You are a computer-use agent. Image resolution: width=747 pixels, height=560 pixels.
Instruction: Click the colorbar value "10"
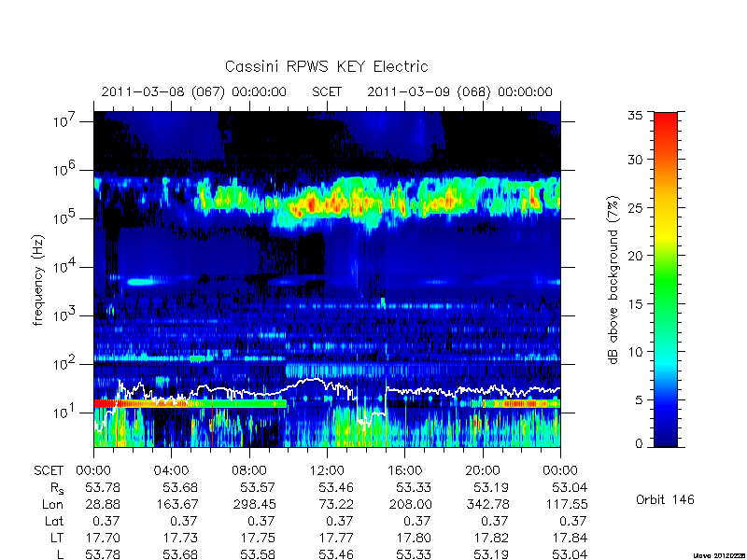click(x=635, y=352)
